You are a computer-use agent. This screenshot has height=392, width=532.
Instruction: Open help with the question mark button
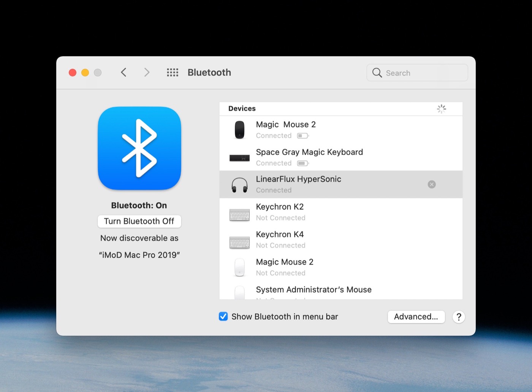(459, 317)
